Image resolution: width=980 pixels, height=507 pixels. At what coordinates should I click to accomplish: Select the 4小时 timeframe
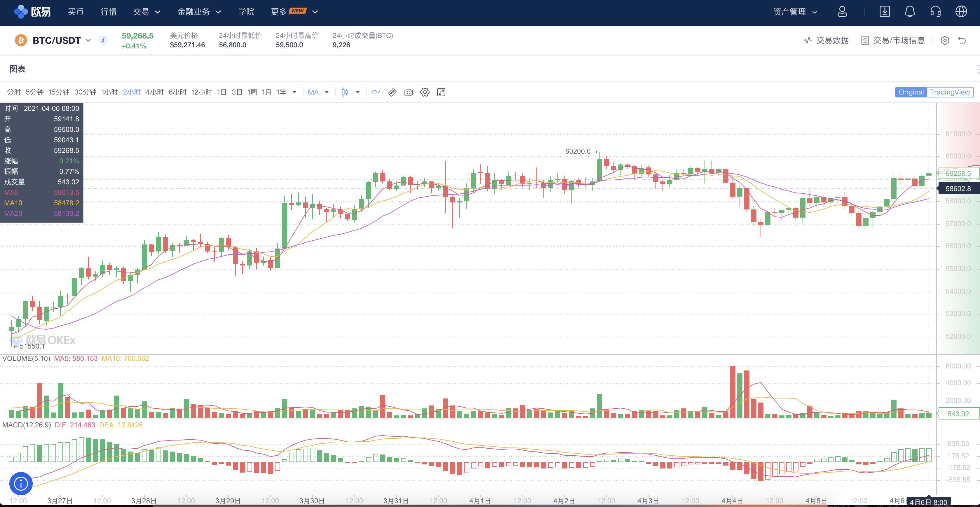click(154, 92)
